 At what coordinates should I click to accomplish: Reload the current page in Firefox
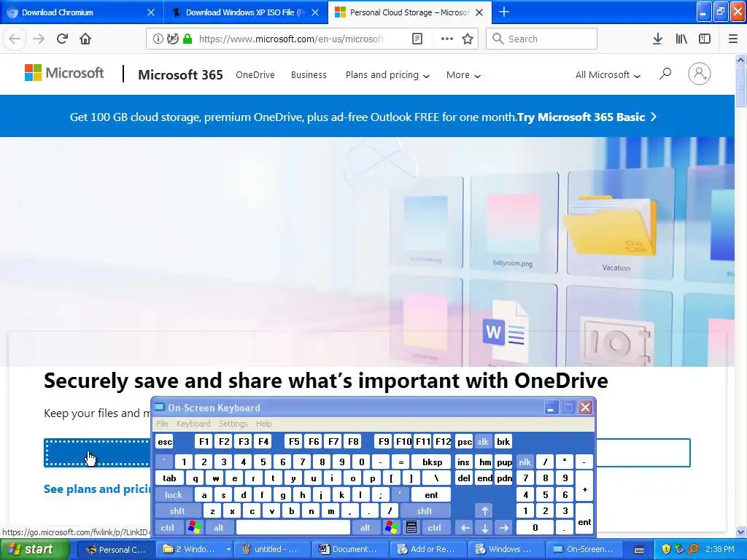[x=62, y=39]
